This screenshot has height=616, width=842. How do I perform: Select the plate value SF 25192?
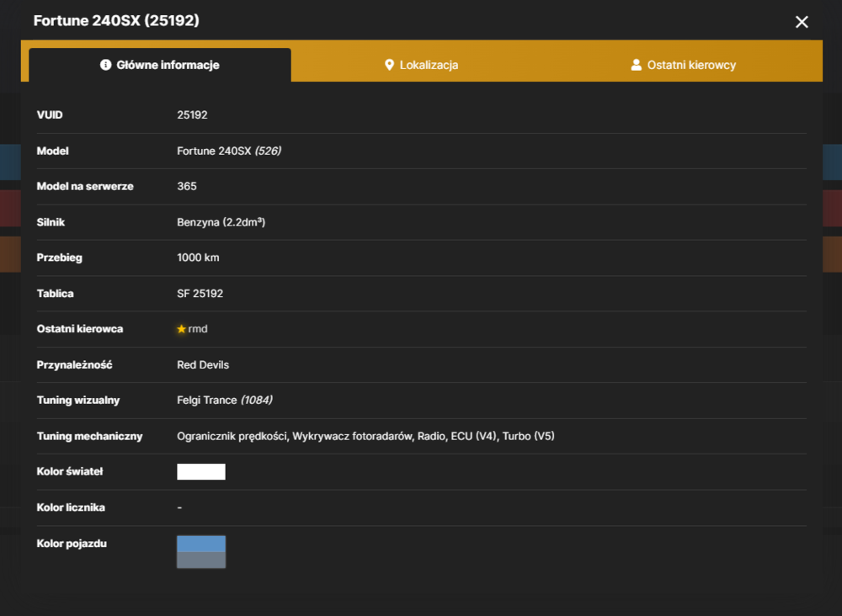(x=200, y=294)
